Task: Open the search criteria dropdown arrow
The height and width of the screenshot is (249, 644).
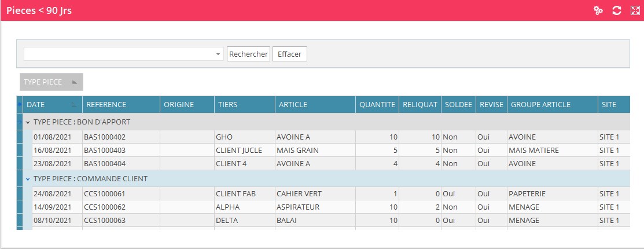Action: pos(218,54)
